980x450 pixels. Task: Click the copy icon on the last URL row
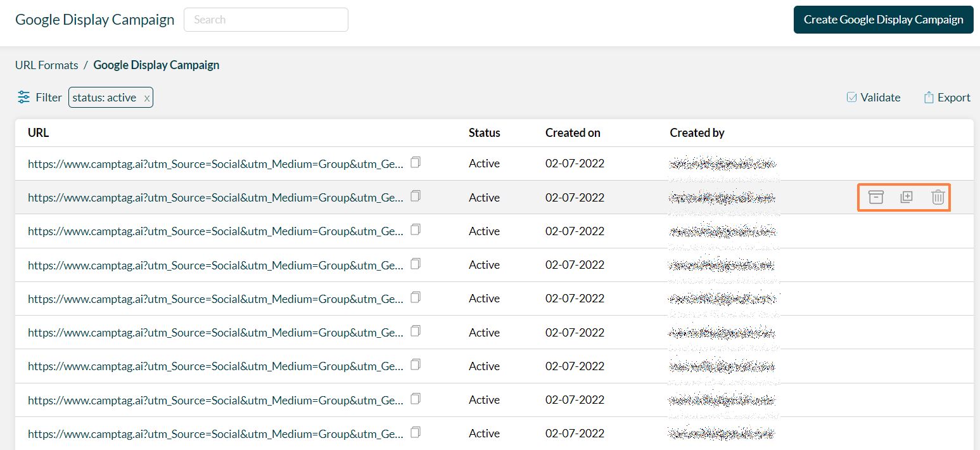(x=416, y=432)
